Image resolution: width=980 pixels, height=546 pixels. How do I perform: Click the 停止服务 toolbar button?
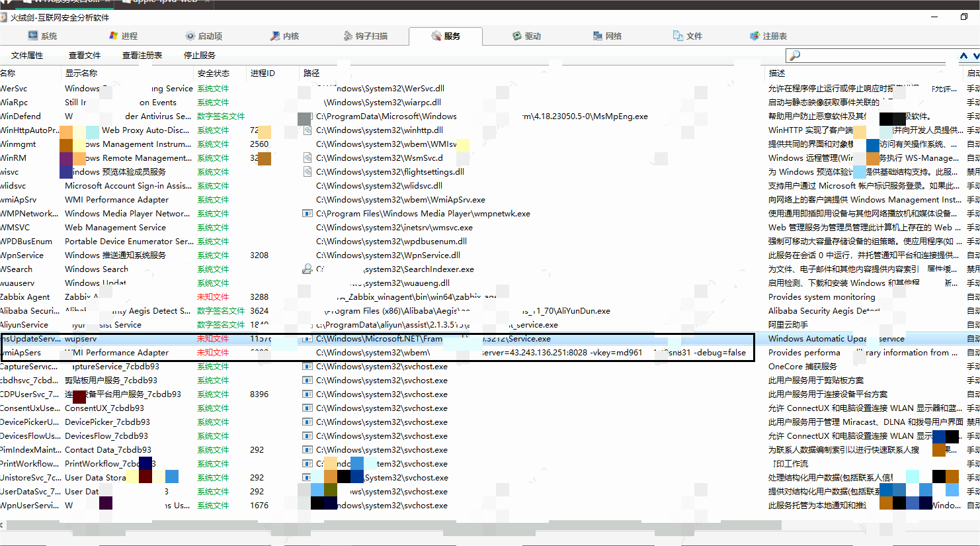click(200, 56)
